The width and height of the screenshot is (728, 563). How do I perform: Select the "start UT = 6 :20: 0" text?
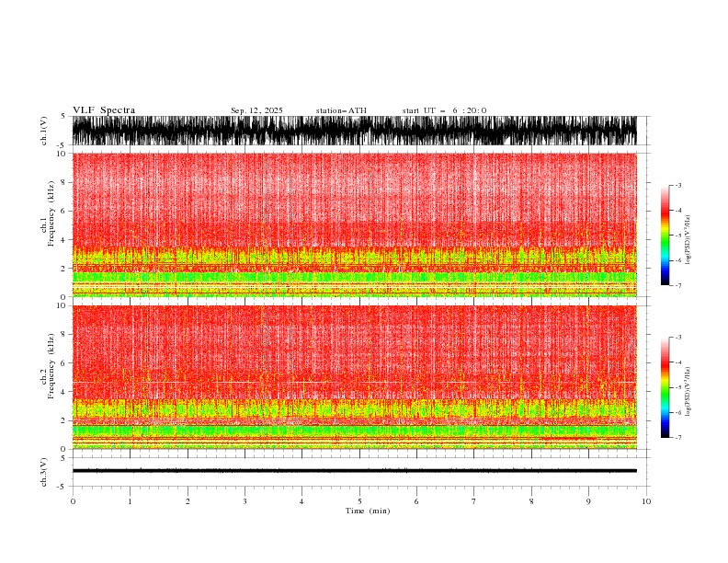[444, 110]
